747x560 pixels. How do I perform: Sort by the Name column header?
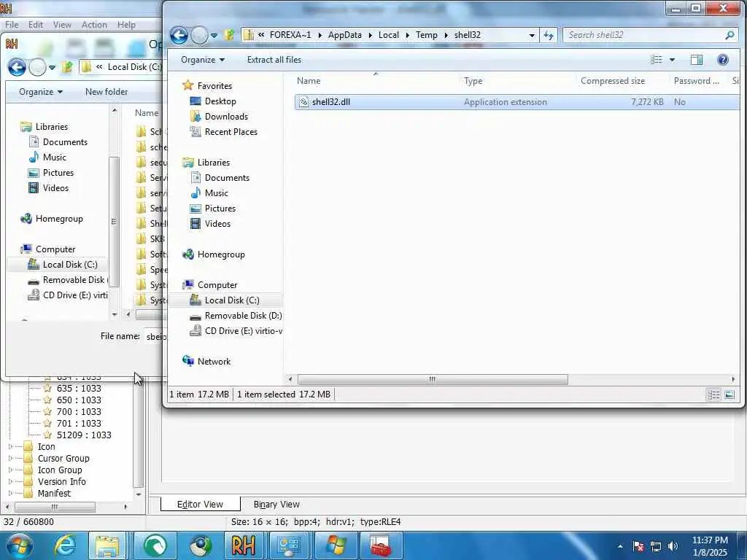(x=309, y=81)
